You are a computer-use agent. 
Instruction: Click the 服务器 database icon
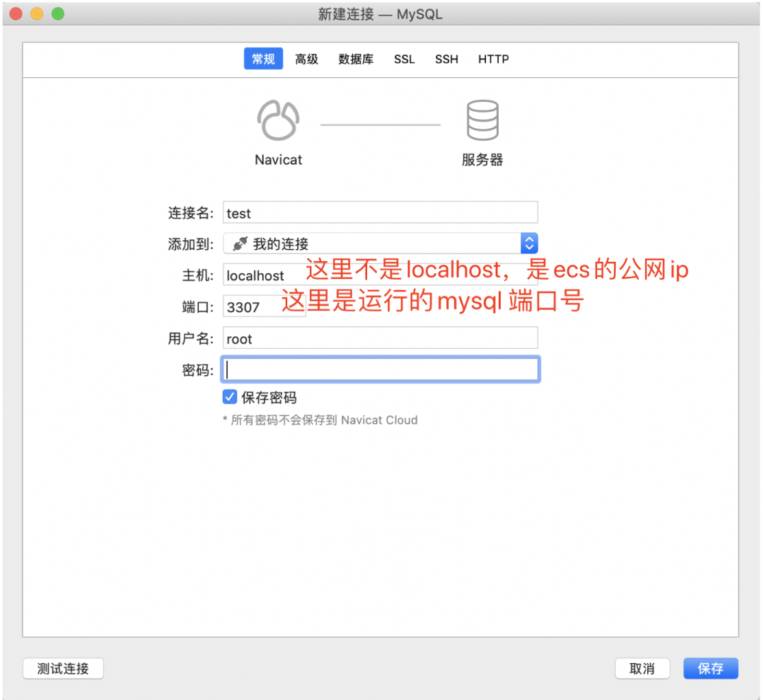coord(482,120)
